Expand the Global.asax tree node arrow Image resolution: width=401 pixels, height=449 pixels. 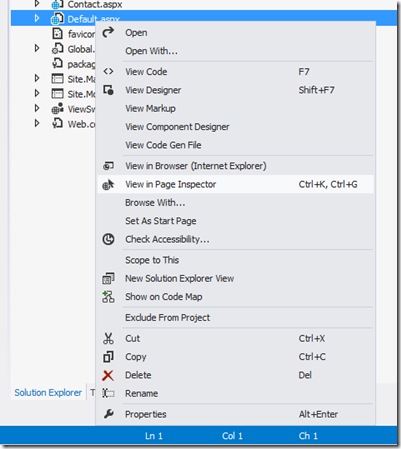[37, 49]
